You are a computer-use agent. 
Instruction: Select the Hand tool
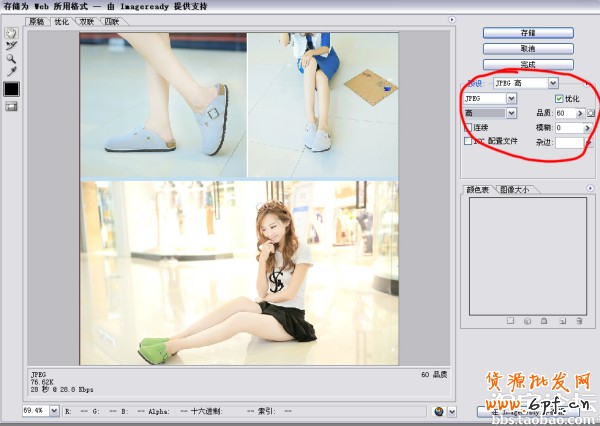[x=12, y=33]
